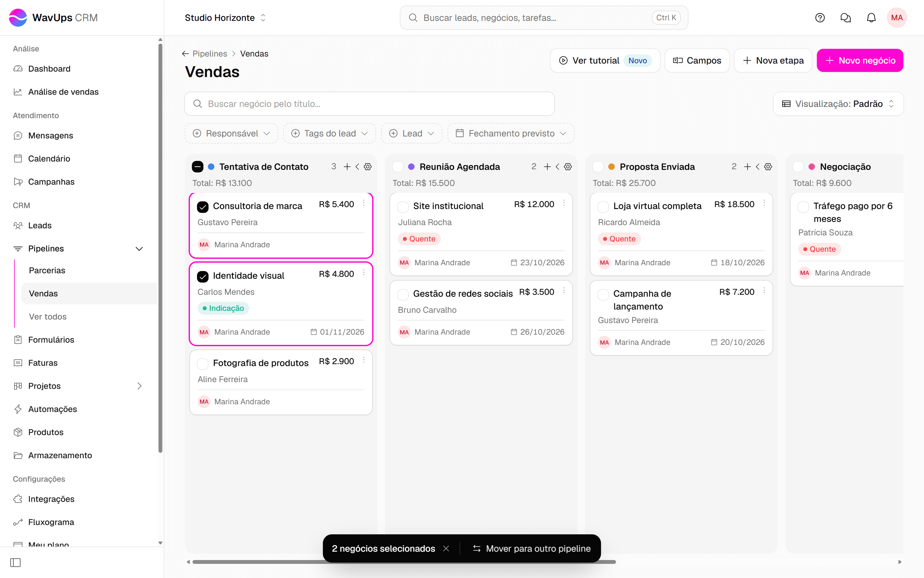Go back using the Pipelines breadcrumb arrow
Image resolution: width=924 pixels, height=578 pixels.
tap(185, 54)
